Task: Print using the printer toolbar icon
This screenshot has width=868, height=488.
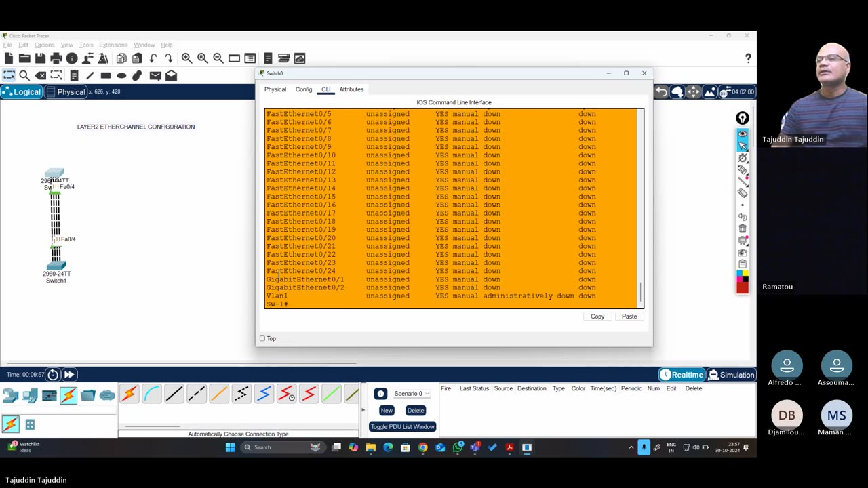Action: (56, 58)
